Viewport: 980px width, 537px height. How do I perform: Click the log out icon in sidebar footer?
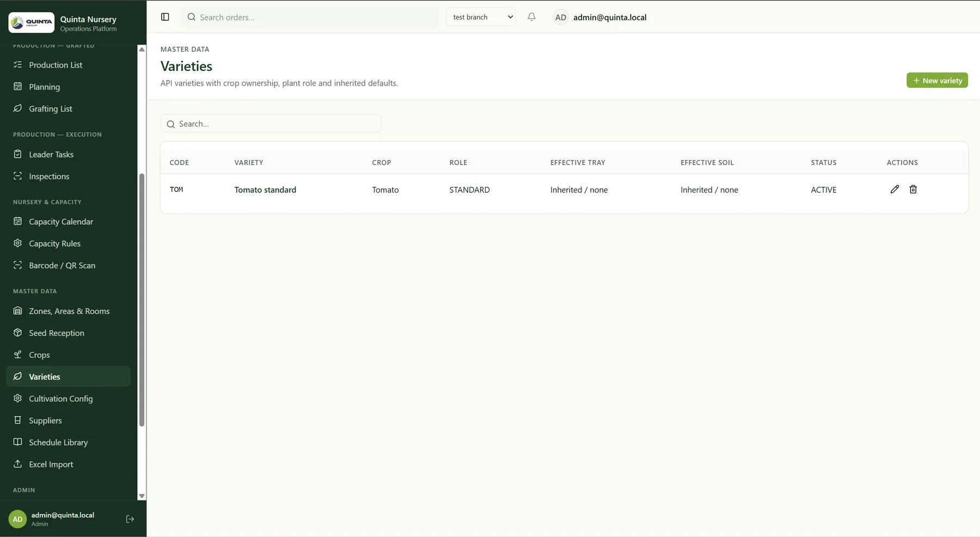(130, 519)
